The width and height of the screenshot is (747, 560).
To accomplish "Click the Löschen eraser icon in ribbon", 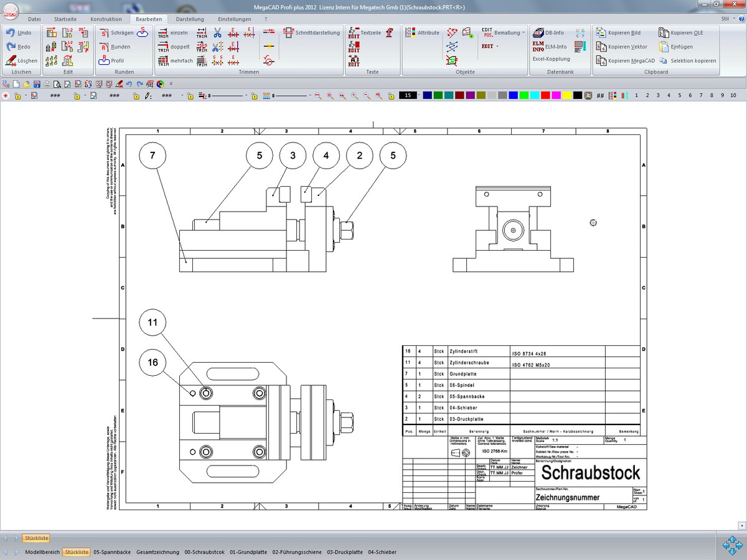I will click(x=11, y=60).
